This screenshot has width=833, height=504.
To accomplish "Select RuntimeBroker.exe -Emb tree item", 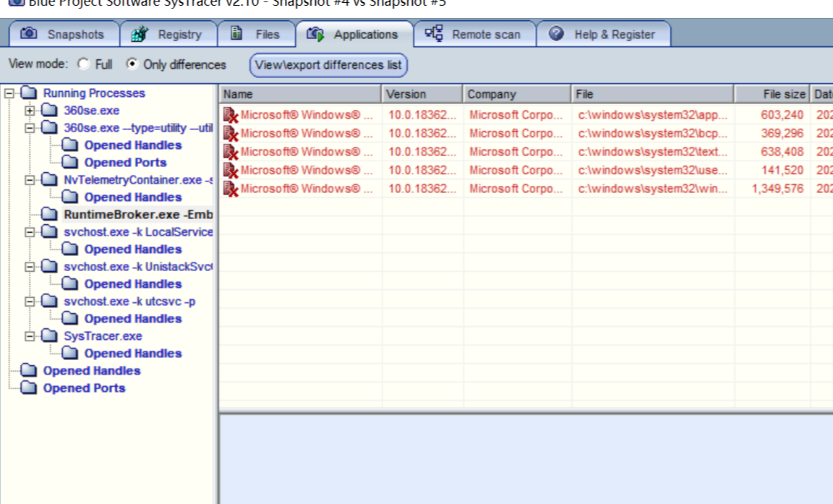I will [x=138, y=215].
